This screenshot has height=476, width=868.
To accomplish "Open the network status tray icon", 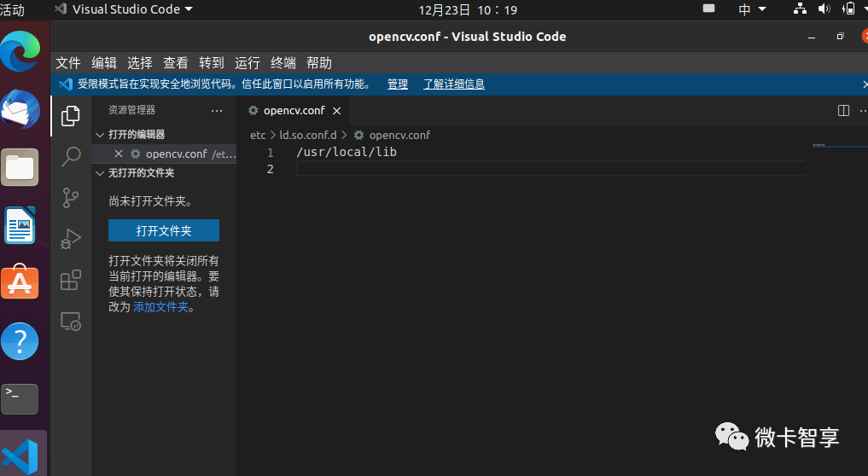I will pos(800,9).
